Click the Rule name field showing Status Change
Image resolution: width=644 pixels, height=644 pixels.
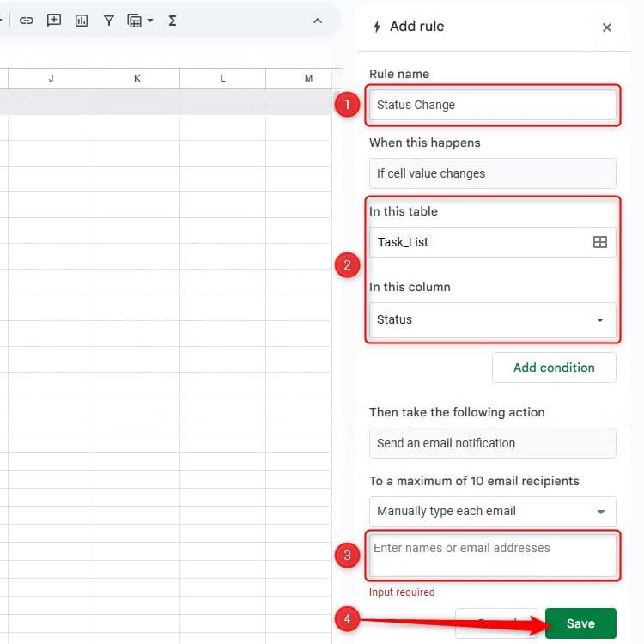493,105
